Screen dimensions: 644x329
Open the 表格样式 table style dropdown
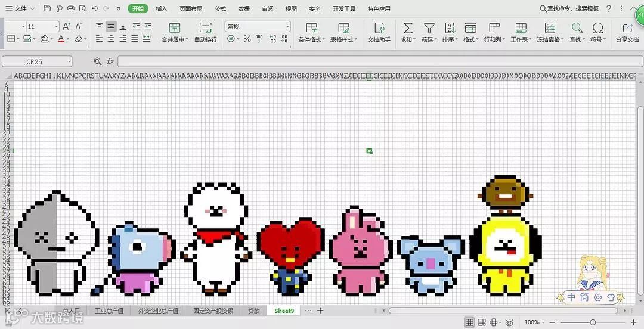coord(344,39)
